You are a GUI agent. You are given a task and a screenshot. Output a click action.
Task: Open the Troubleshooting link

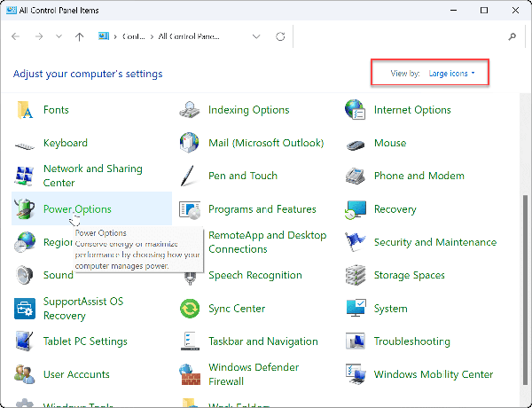coord(411,341)
